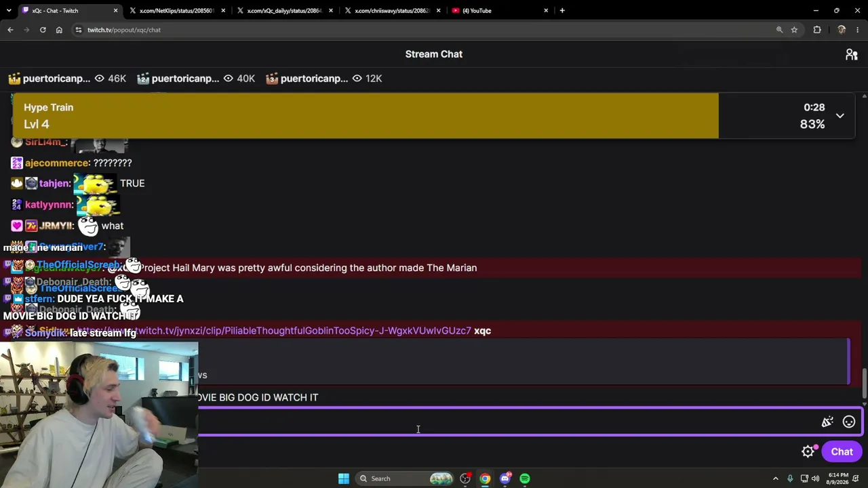This screenshot has width=868, height=488.
Task: Click username ajecommerce in chat
Action: click(56, 163)
